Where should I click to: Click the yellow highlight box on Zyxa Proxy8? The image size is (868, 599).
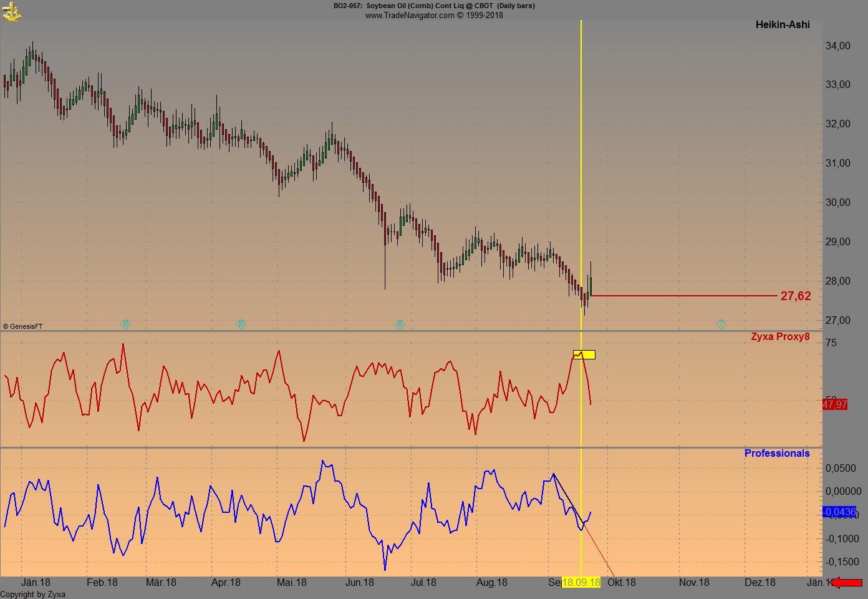coord(584,354)
